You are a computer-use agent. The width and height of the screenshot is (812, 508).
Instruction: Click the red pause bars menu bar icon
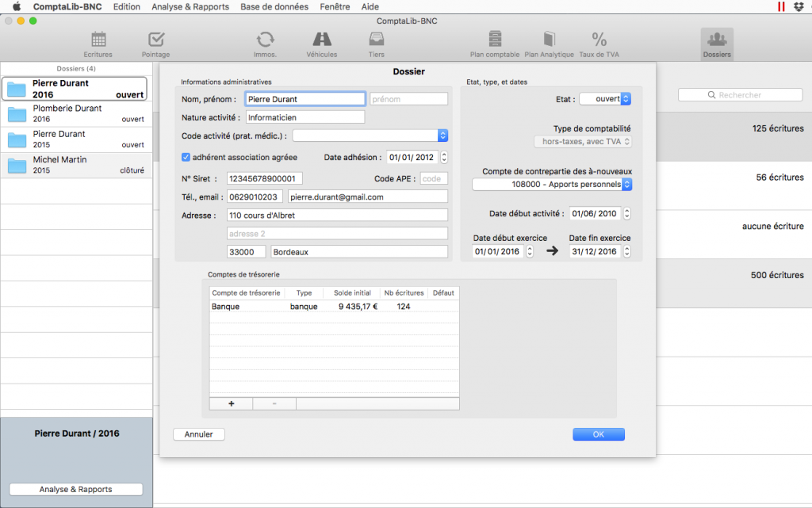click(781, 6)
